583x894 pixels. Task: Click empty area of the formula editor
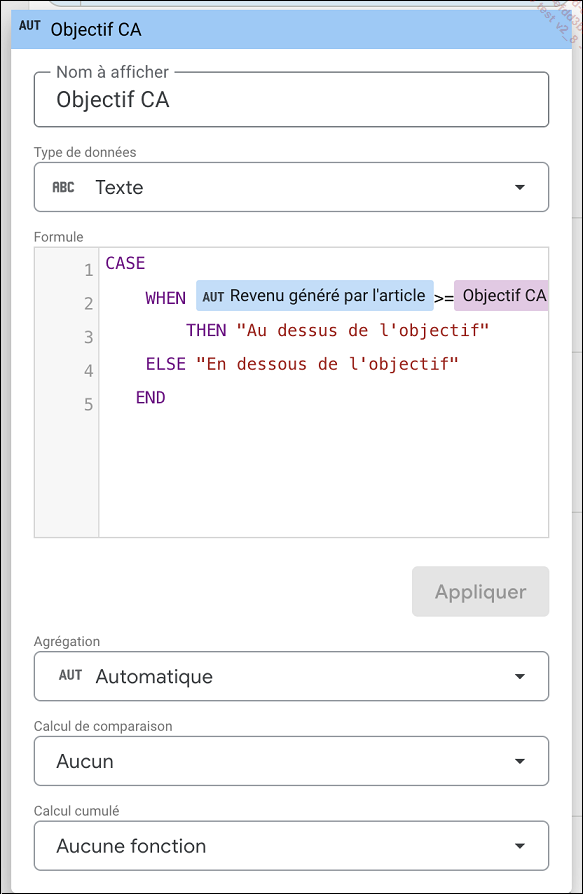pos(324,473)
